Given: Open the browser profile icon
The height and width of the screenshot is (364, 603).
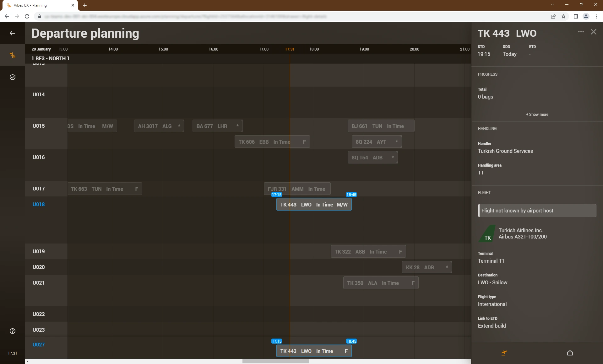Looking at the screenshot, I should (x=586, y=16).
